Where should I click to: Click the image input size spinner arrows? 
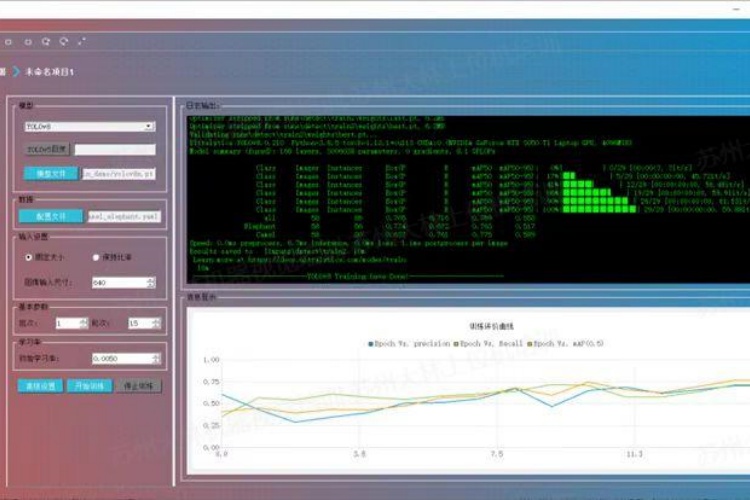[150, 282]
